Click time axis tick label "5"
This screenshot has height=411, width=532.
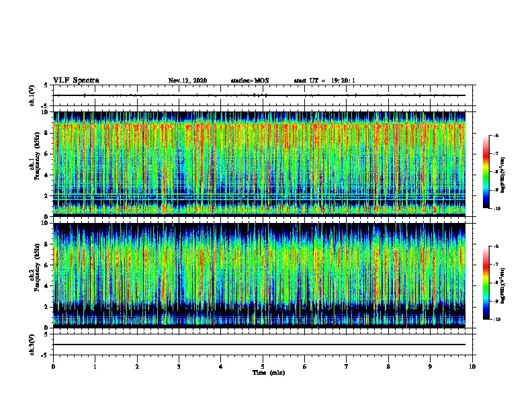click(x=263, y=367)
